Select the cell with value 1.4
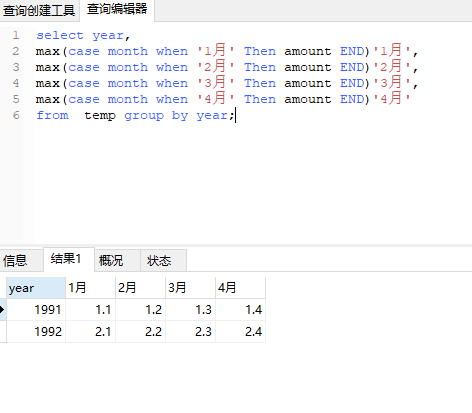The width and height of the screenshot is (472, 413). point(241,310)
